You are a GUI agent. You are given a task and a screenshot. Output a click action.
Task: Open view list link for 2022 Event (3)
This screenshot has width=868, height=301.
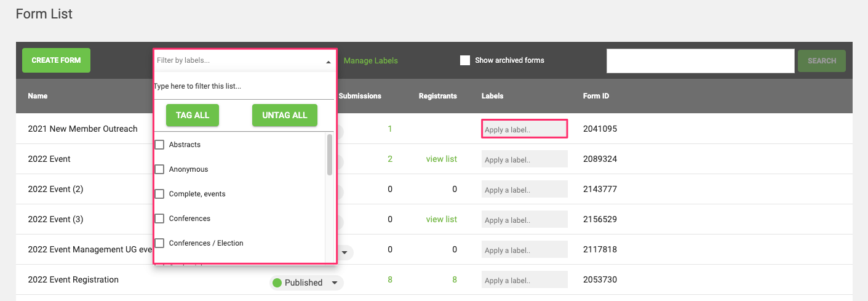tap(441, 219)
